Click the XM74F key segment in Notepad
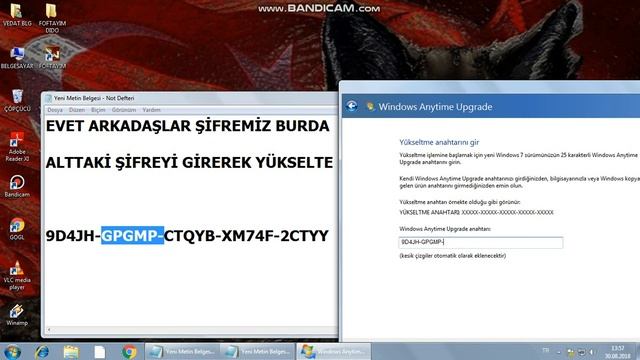The width and height of the screenshot is (640, 360). [247, 236]
